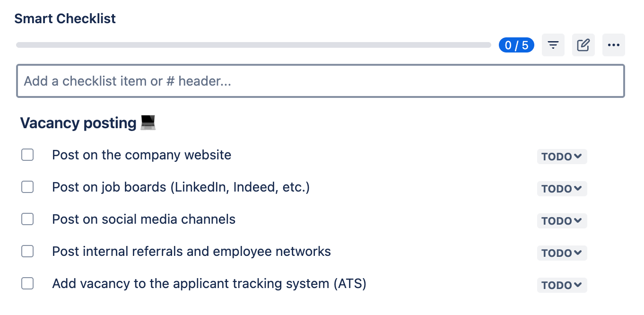The width and height of the screenshot is (644, 315).
Task: Change status of internal referrals item
Action: 562,253
